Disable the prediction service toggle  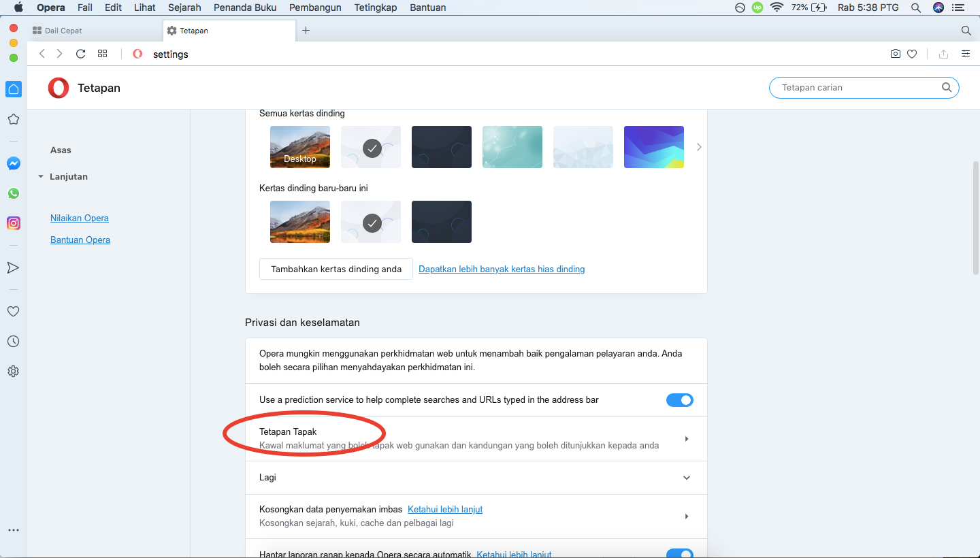(x=679, y=400)
